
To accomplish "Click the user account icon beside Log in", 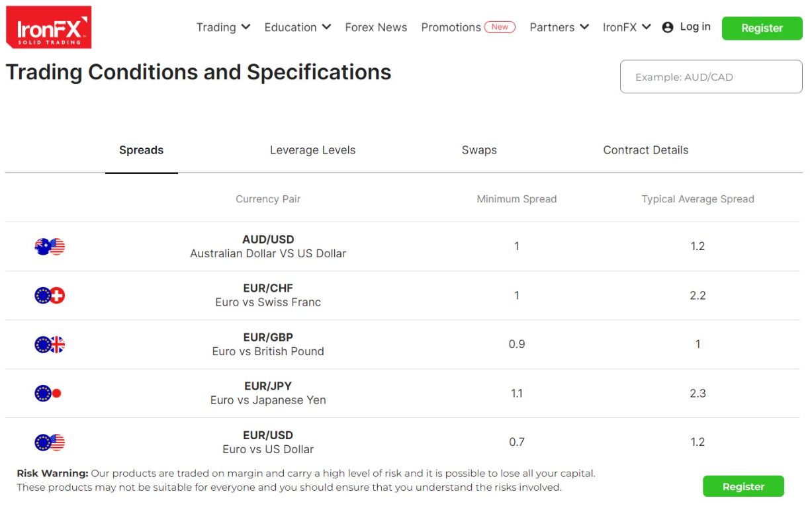I will [668, 27].
